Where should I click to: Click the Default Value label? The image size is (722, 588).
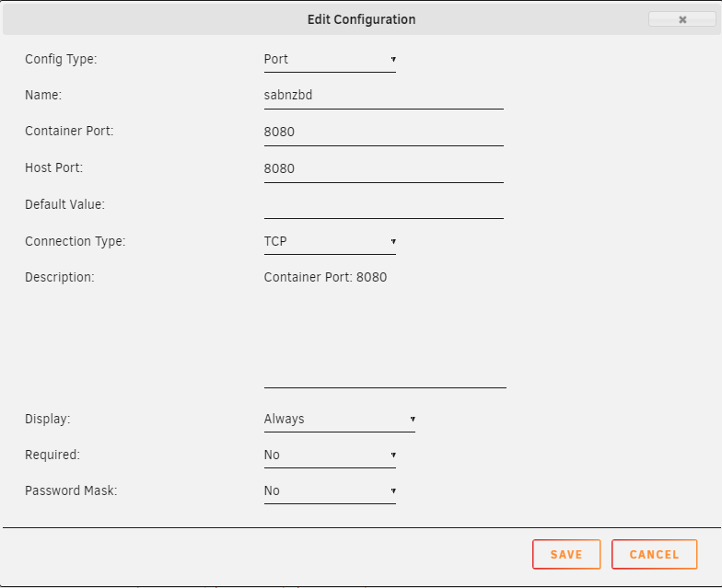coord(64,204)
